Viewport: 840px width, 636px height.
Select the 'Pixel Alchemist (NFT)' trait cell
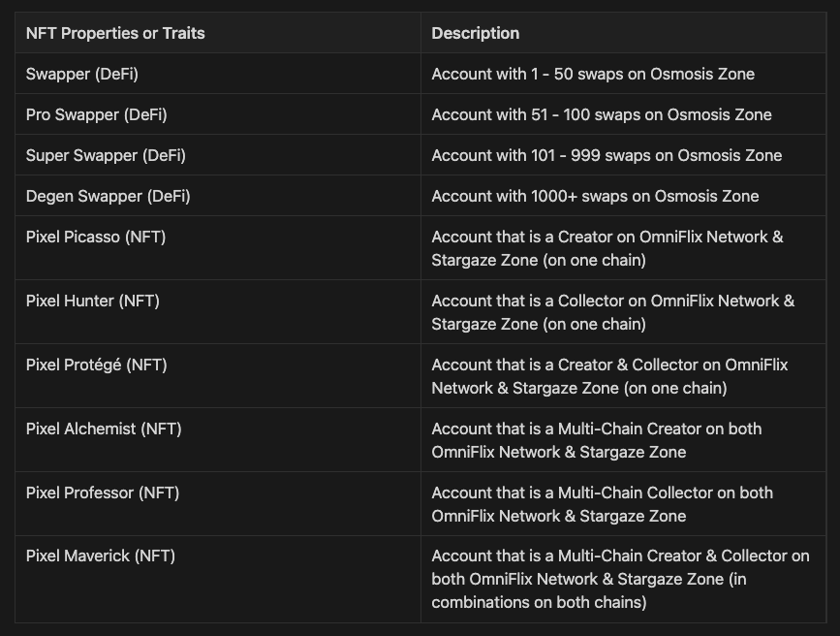pos(104,429)
